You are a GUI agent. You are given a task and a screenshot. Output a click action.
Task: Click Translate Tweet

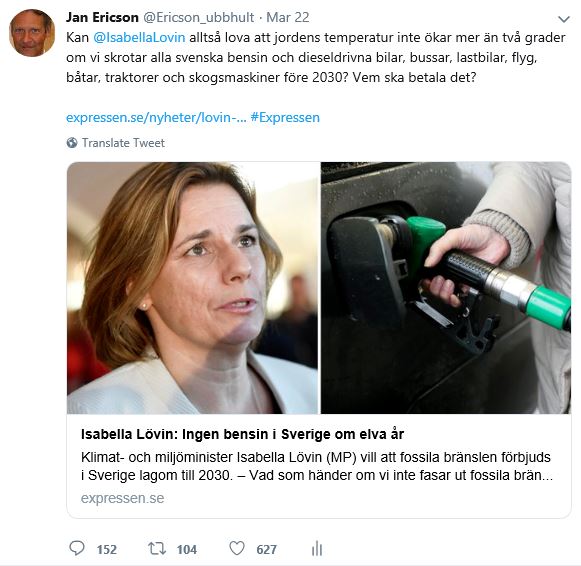tap(123, 143)
